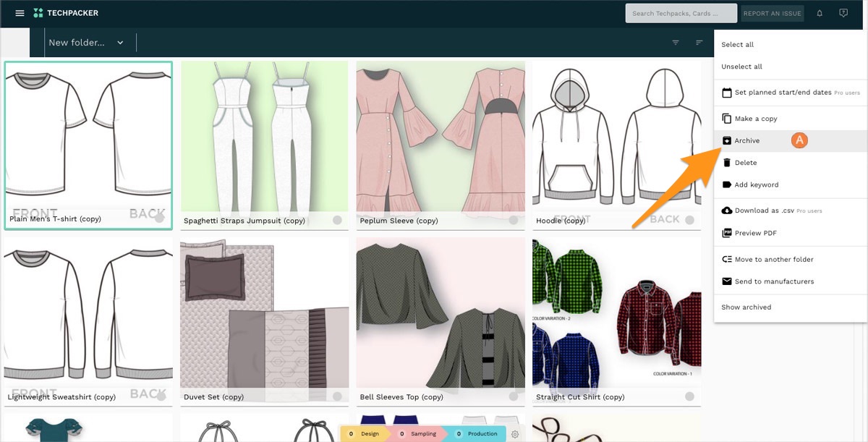Click the Techpacker logo
This screenshot has width=868, height=442.
pos(66,13)
